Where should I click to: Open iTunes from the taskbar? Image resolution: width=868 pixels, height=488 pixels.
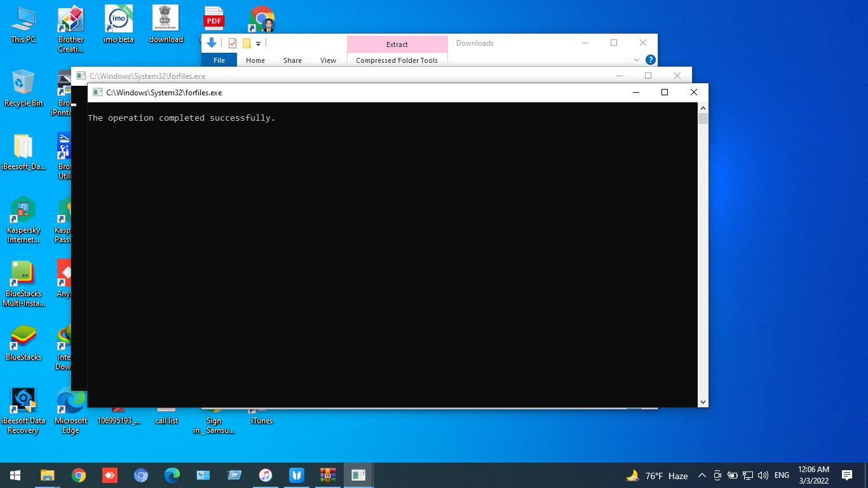point(266,475)
